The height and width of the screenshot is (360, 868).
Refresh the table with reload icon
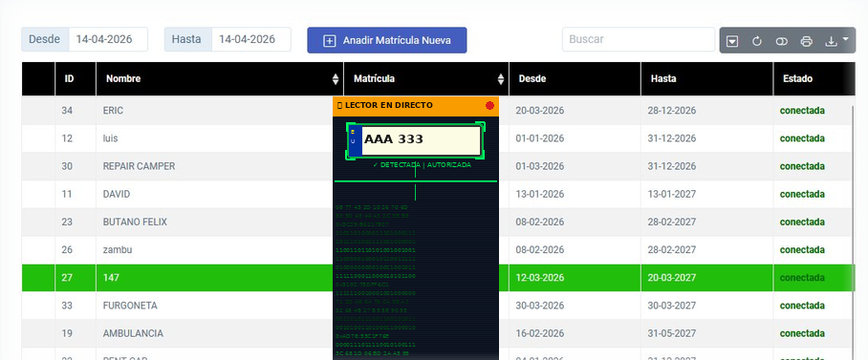[757, 41]
